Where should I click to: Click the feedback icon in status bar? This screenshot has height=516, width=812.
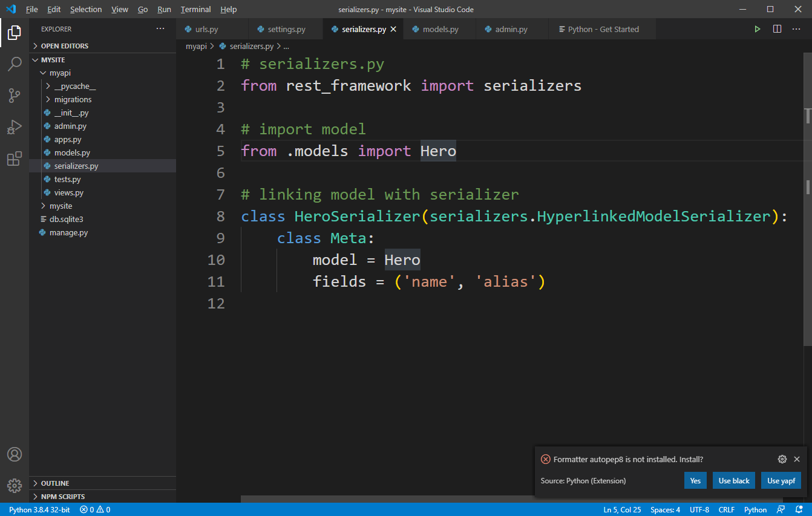[x=781, y=510]
